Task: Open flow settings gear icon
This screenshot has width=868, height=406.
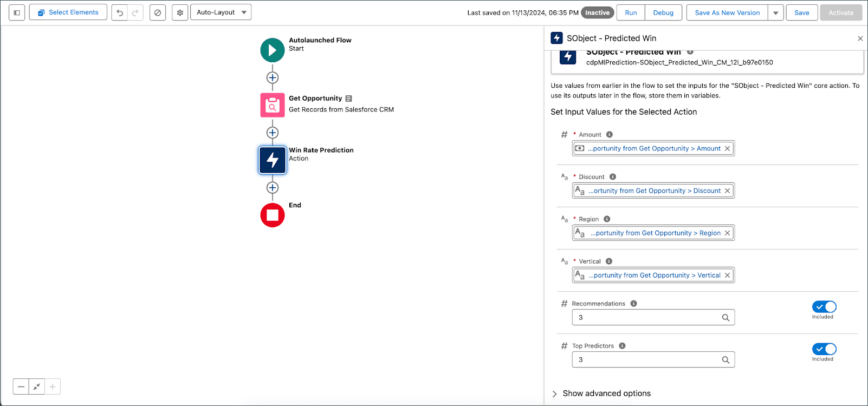Action: click(x=180, y=12)
